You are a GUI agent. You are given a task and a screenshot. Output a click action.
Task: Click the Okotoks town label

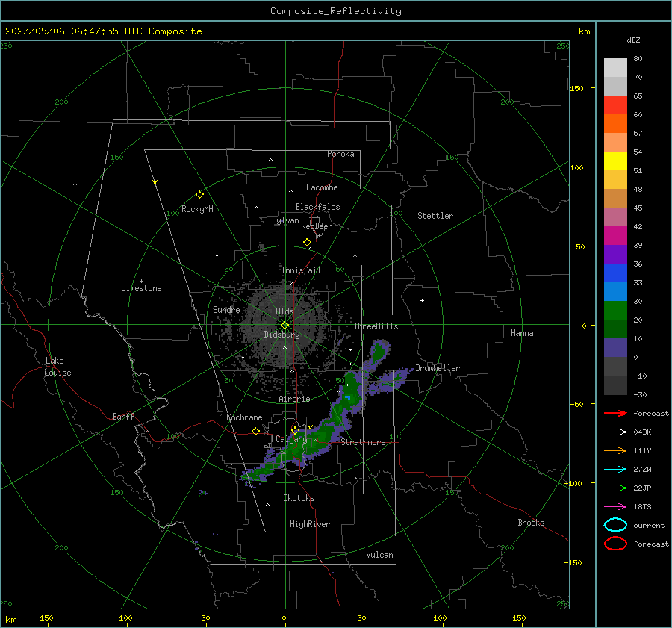(x=299, y=498)
